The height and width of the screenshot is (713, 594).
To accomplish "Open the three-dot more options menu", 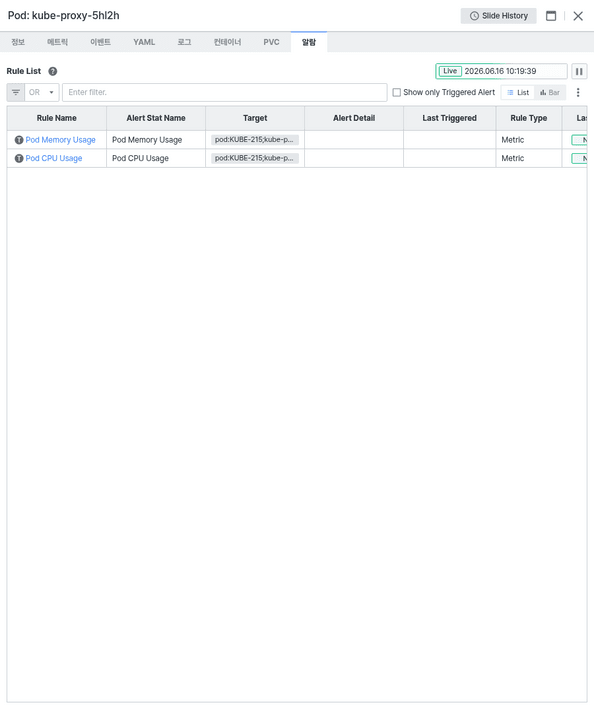I will pos(578,92).
